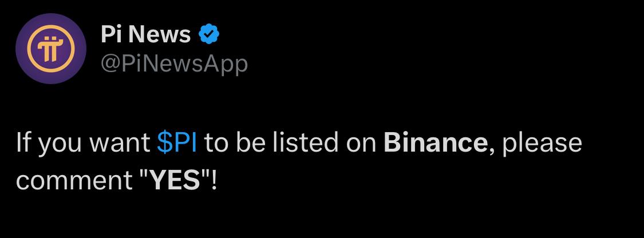Open the $PI cashtag link
Image resolution: width=644 pixels, height=238 pixels.
pyautogui.click(x=177, y=143)
